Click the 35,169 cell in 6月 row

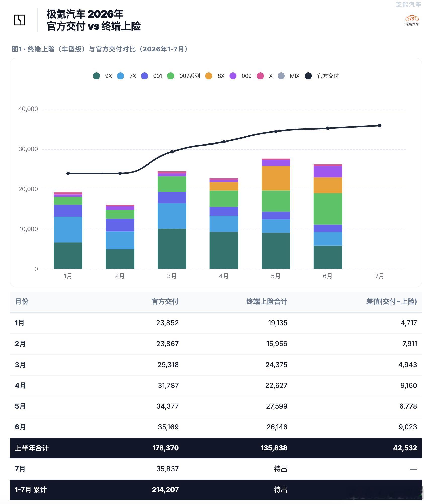[x=168, y=427]
